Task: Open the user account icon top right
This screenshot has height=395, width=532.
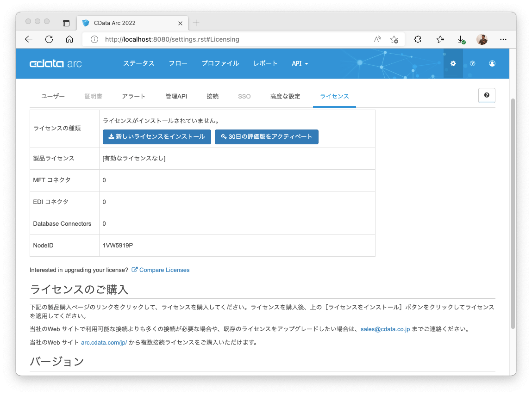Action: pos(492,63)
